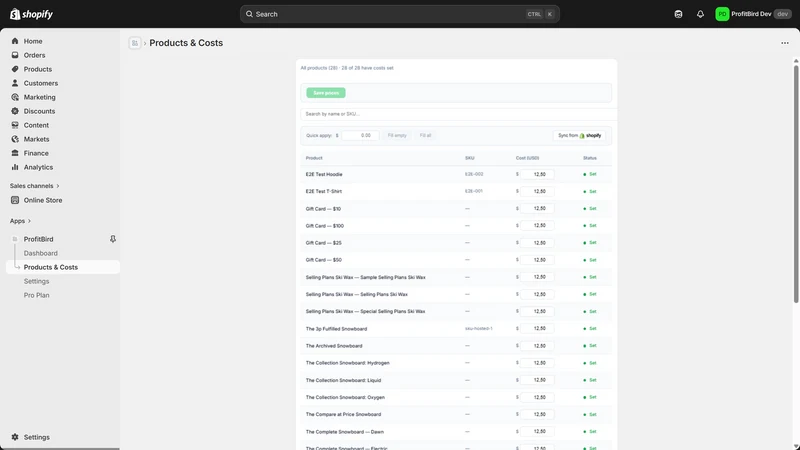The width and height of the screenshot is (800, 450).
Task: Click sku-hosted-1 SKU cell
Action: click(479, 329)
